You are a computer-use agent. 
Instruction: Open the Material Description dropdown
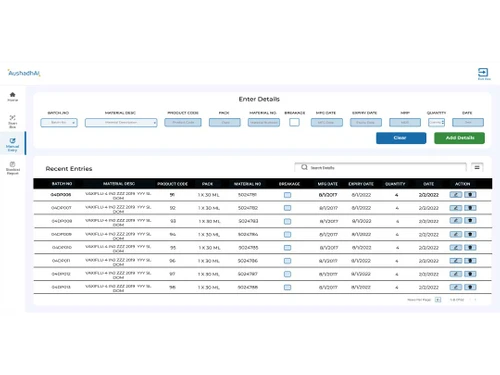(121, 122)
